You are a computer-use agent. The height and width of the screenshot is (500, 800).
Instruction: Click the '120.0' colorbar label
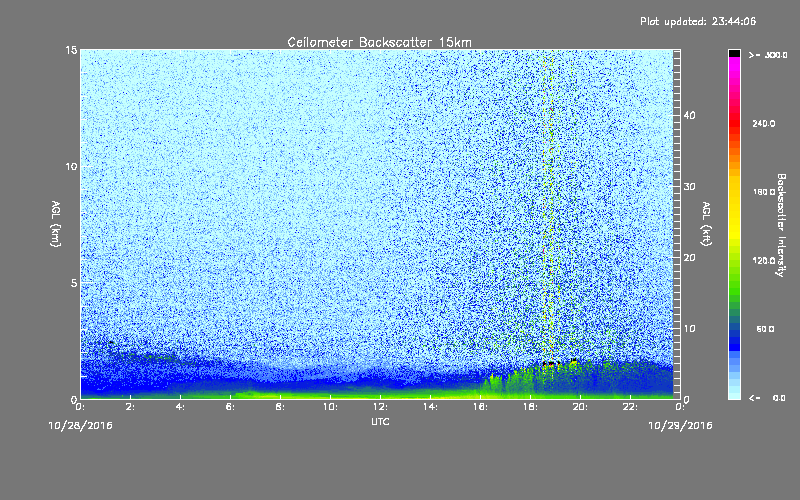tap(764, 261)
